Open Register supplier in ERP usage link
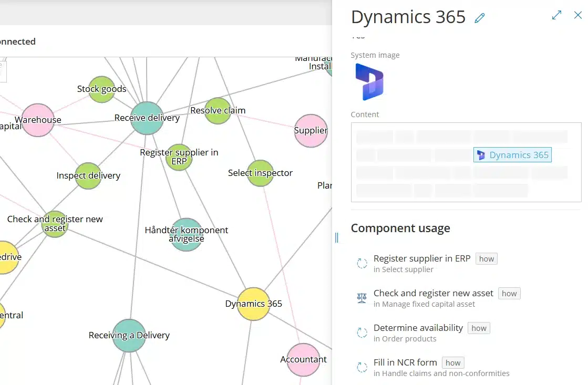This screenshot has width=588, height=385. click(422, 258)
